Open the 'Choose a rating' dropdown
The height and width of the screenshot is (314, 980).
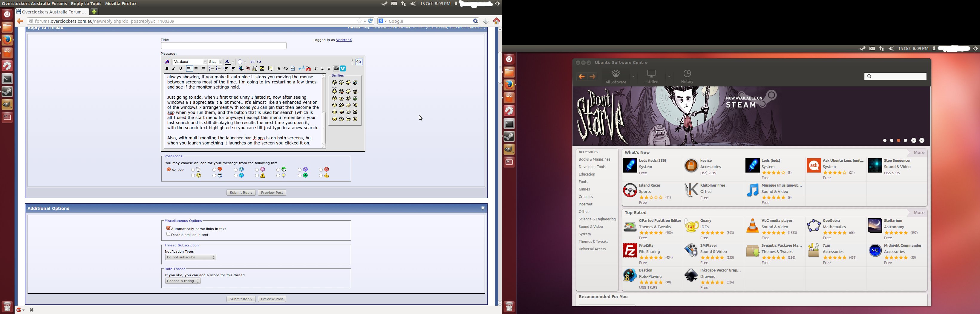point(183,281)
